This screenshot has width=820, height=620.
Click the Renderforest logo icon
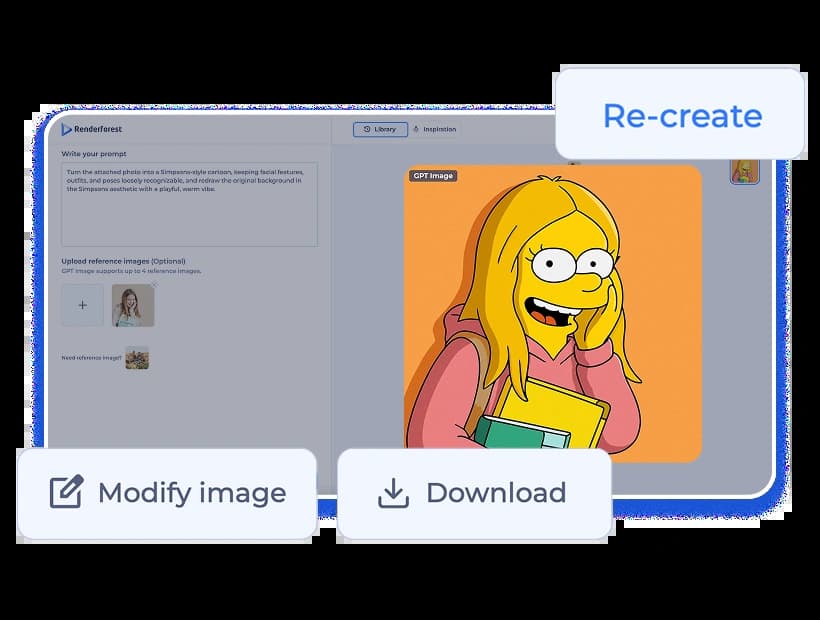tap(67, 129)
